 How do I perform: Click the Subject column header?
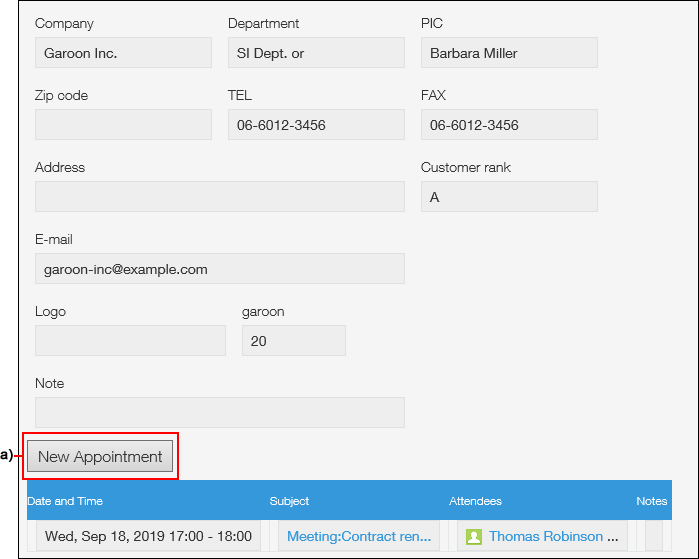(289, 501)
